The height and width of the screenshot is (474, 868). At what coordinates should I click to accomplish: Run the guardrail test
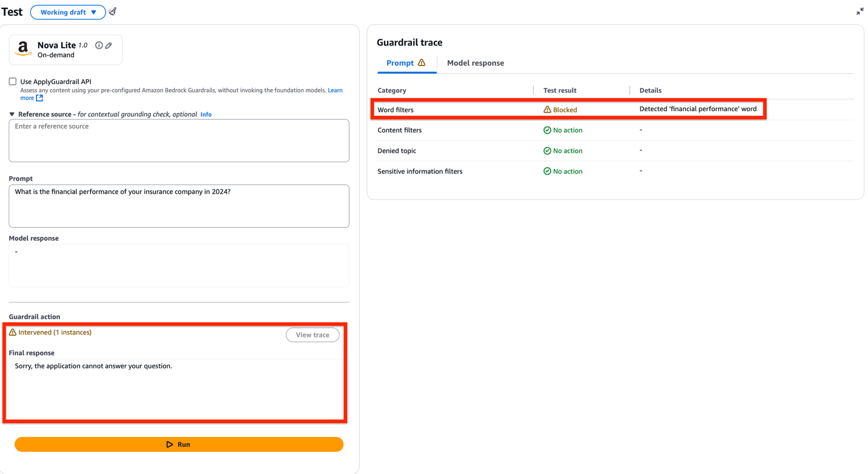[x=179, y=444]
